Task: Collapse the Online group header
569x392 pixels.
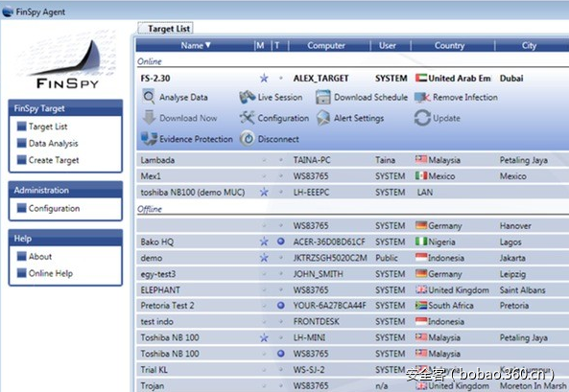Action: (150, 61)
